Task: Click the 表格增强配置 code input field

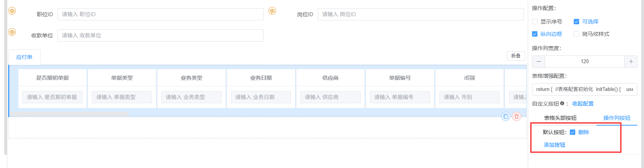Action: (x=584, y=89)
